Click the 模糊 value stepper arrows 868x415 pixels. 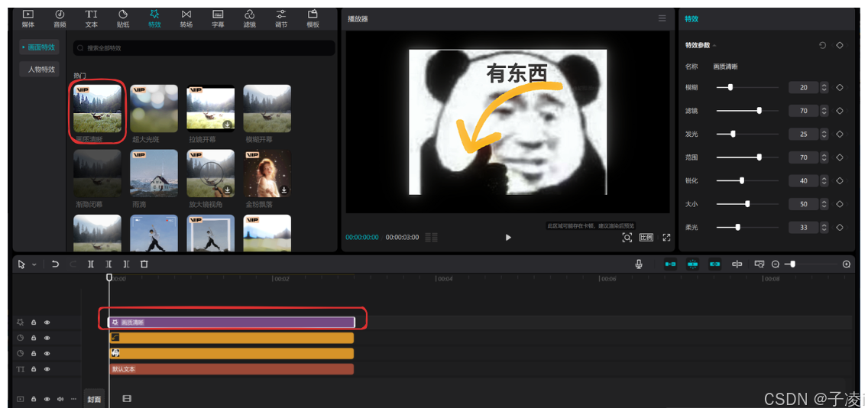[x=824, y=88]
